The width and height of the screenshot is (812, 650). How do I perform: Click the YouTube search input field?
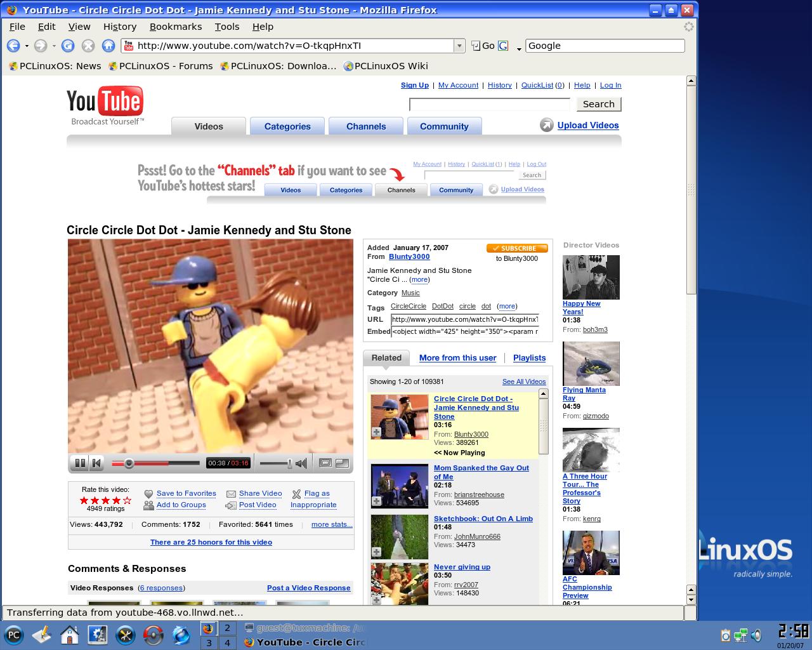[490, 104]
